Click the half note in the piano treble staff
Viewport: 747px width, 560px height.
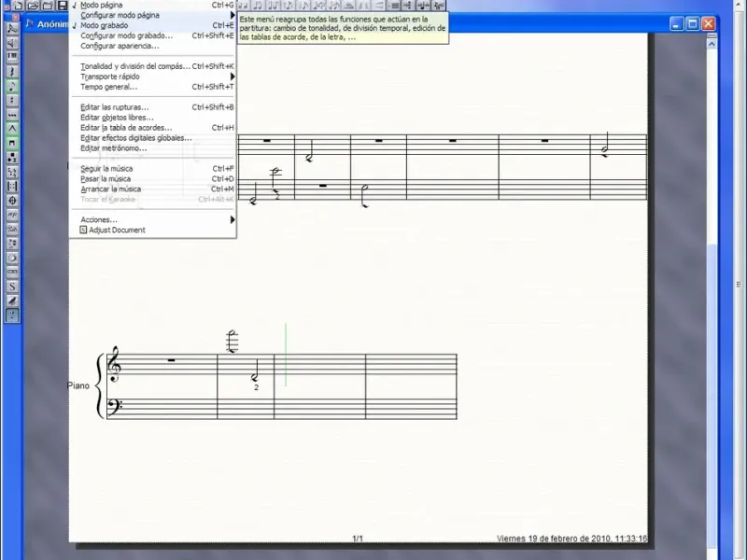[255, 371]
